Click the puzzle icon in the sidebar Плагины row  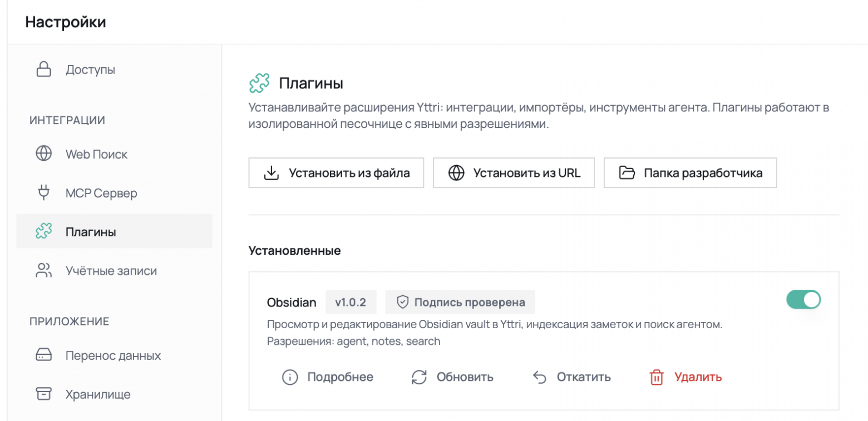pos(43,231)
